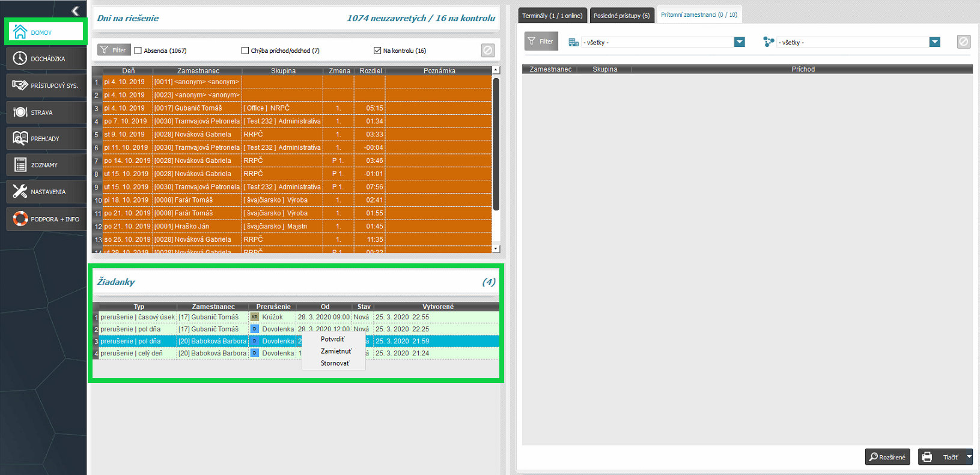
Task: Select row 5 dated st 9. 10. 2019
Action: point(292,135)
